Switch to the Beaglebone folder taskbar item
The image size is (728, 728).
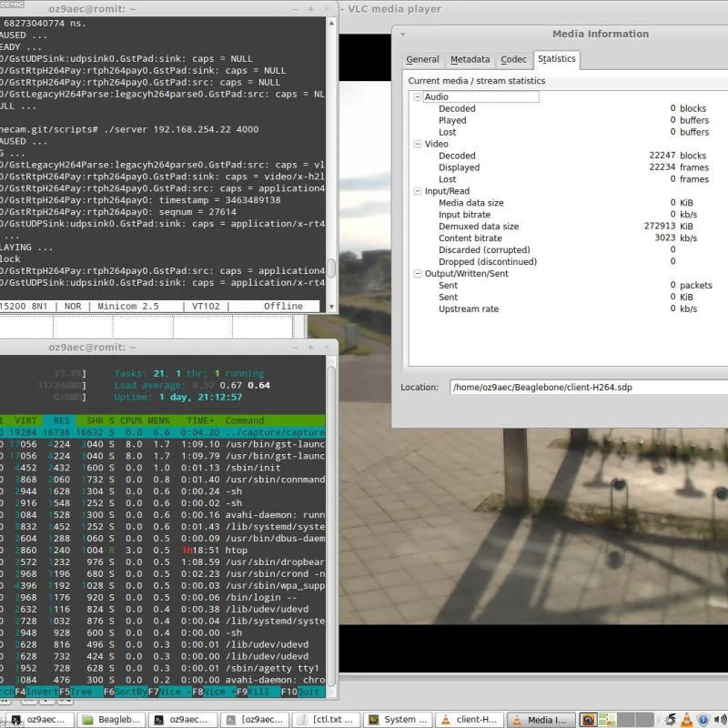113,720
